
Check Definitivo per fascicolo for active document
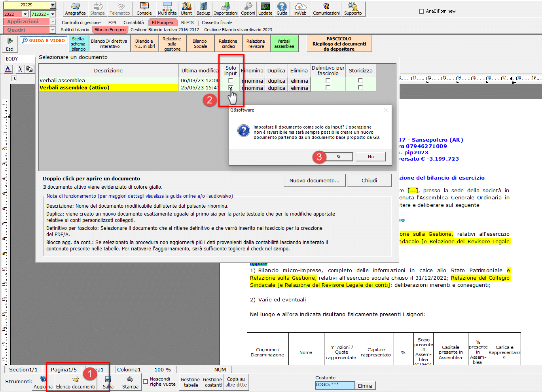(328, 87)
